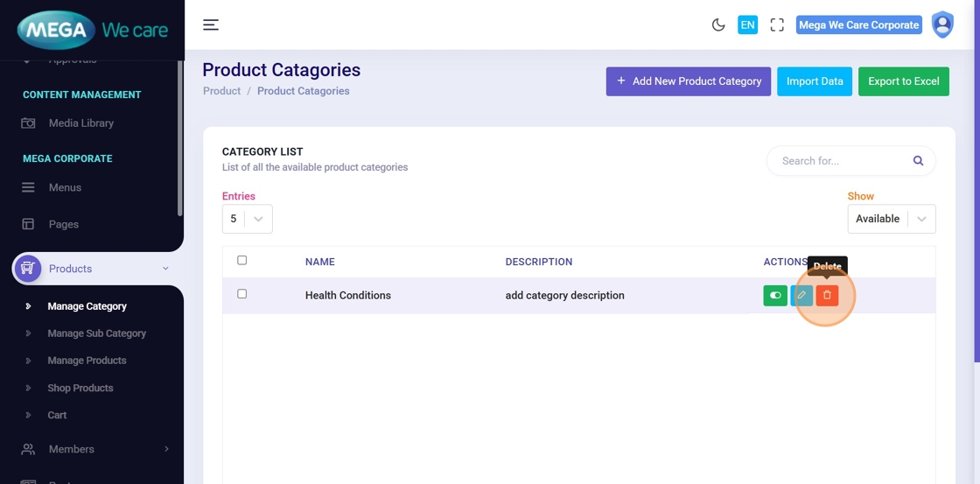Click the search magnifier icon
980x484 pixels.
point(918,161)
